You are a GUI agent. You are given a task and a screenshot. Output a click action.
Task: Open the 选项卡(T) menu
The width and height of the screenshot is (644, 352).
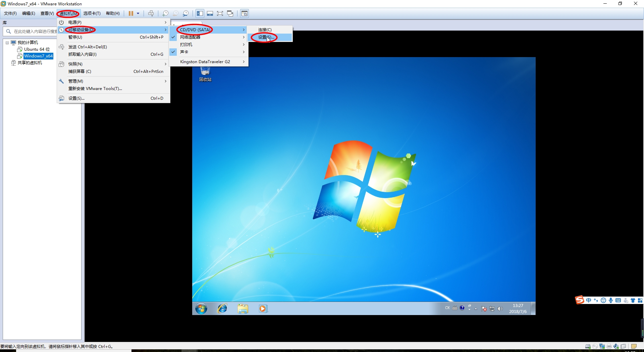pyautogui.click(x=92, y=13)
